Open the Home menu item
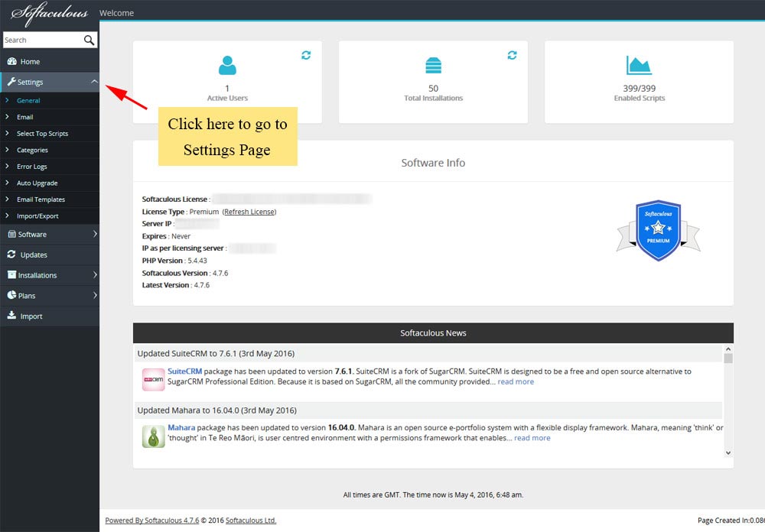The height and width of the screenshot is (532, 765). (x=50, y=61)
